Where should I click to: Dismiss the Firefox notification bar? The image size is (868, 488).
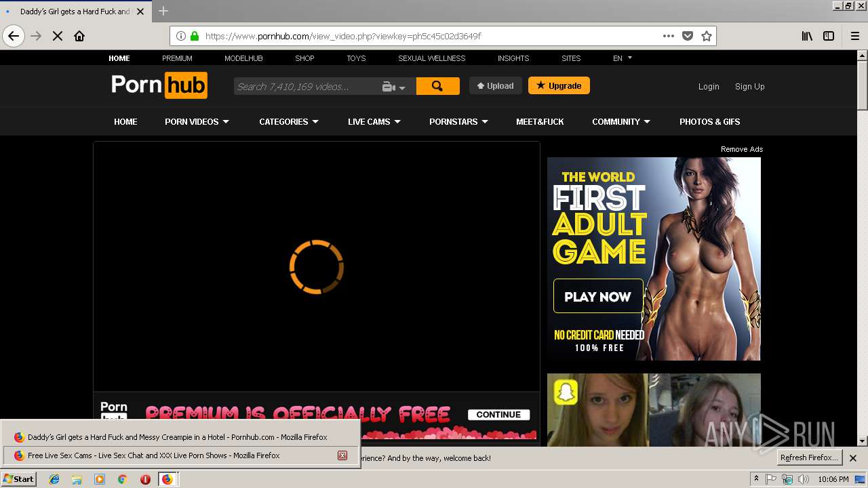853,458
